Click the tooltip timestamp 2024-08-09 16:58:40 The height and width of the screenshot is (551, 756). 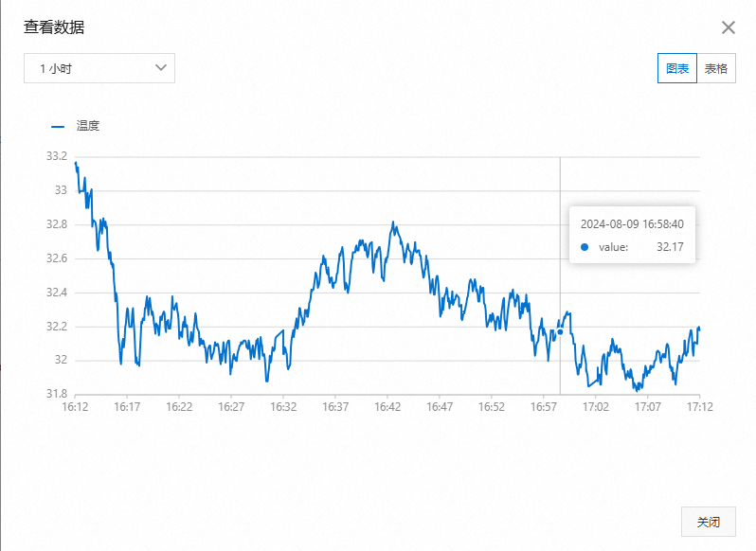[632, 224]
